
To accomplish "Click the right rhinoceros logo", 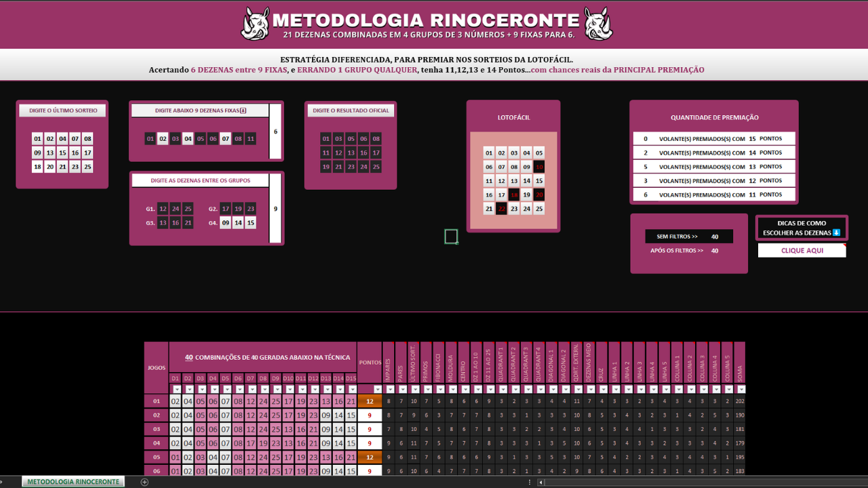I will tap(598, 24).
